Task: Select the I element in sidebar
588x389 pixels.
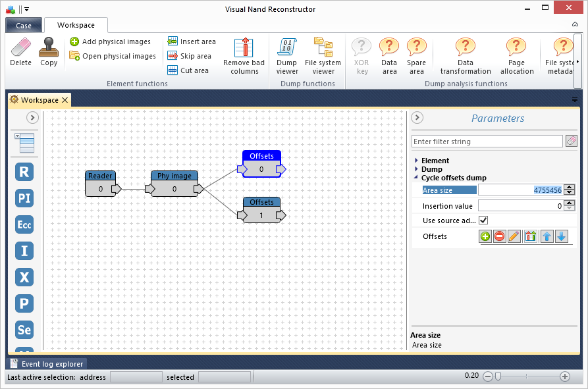Action: (24, 251)
